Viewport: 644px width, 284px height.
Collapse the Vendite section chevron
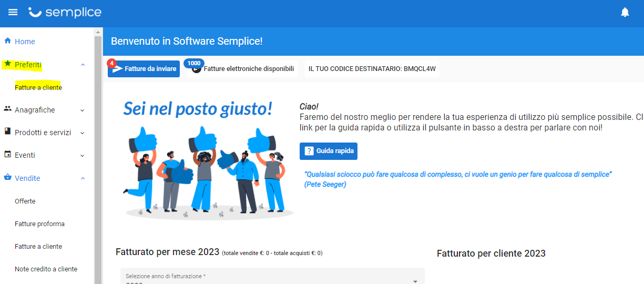(83, 178)
